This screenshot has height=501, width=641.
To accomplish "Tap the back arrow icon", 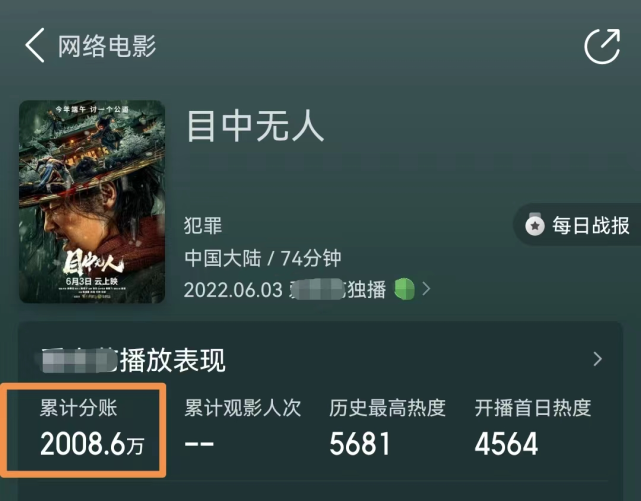I will [35, 45].
